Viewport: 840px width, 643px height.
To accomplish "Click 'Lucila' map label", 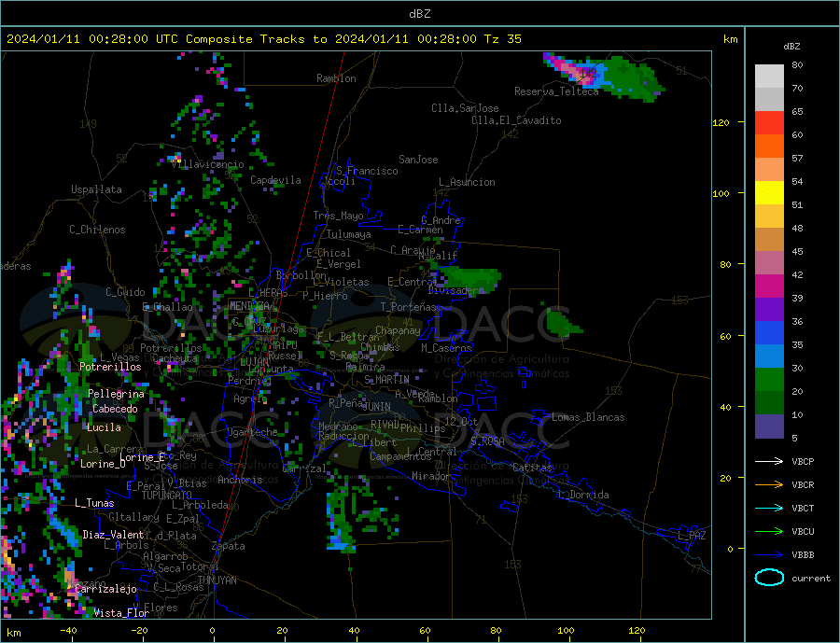I will pyautogui.click(x=104, y=427).
